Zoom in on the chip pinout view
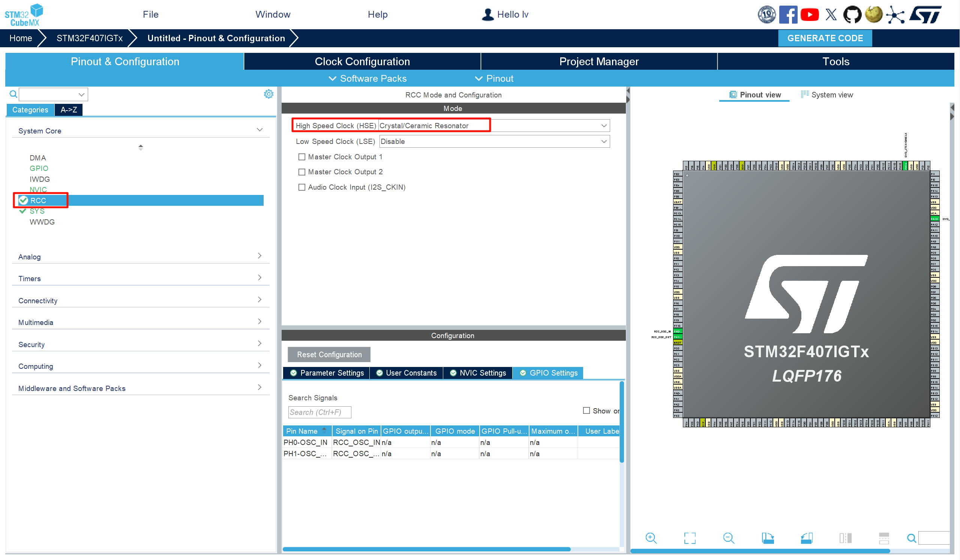 tap(651, 538)
